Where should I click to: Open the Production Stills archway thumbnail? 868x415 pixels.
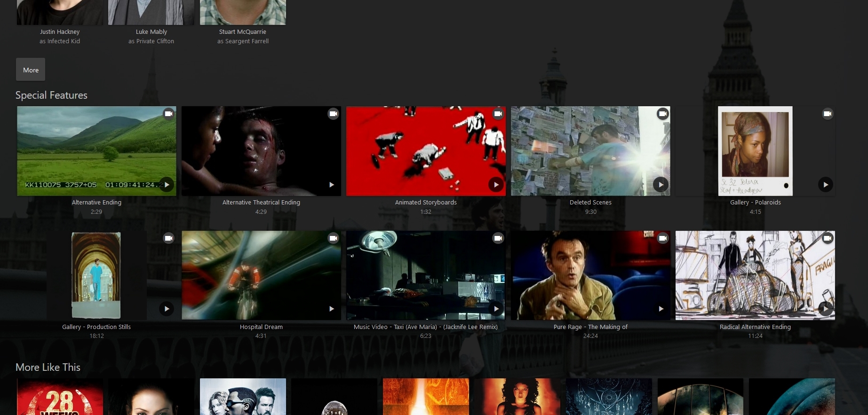(96, 275)
